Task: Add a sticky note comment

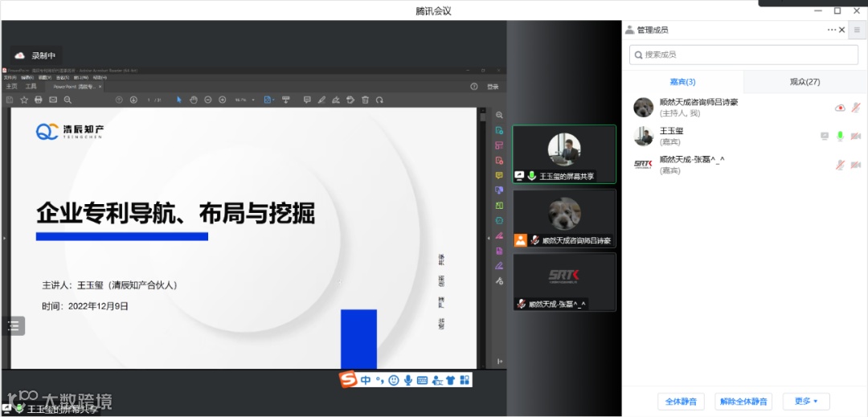Action: click(x=307, y=100)
